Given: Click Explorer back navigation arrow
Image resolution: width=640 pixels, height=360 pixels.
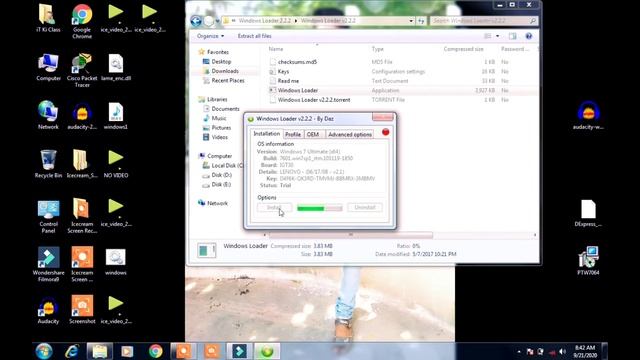Looking at the screenshot, I should tap(196, 21).
